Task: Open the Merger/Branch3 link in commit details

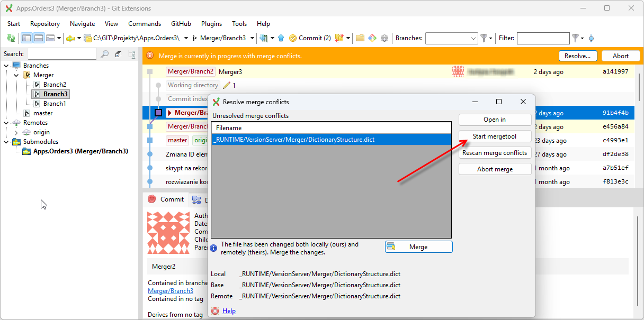Action: click(x=171, y=291)
